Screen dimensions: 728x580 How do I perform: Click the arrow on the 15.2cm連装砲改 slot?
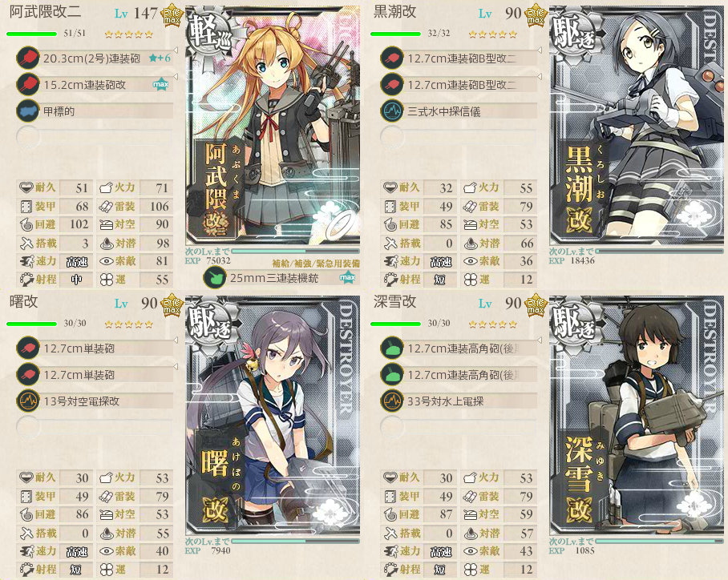176,76
